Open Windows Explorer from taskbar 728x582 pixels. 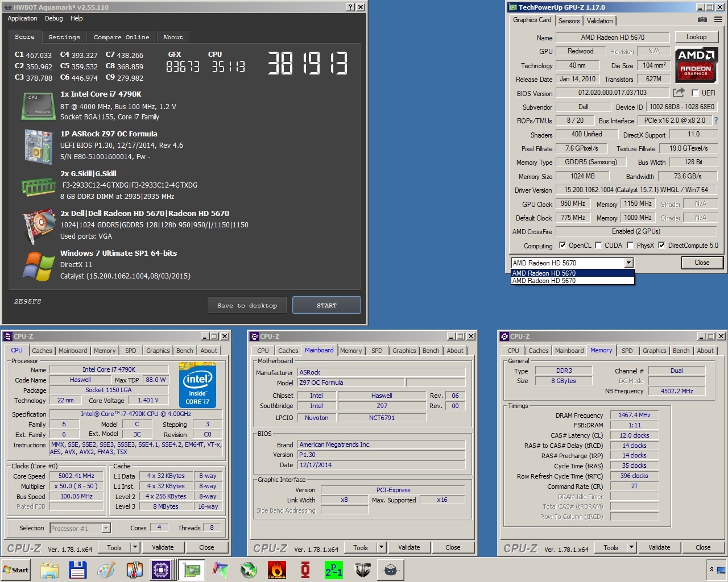click(x=49, y=569)
